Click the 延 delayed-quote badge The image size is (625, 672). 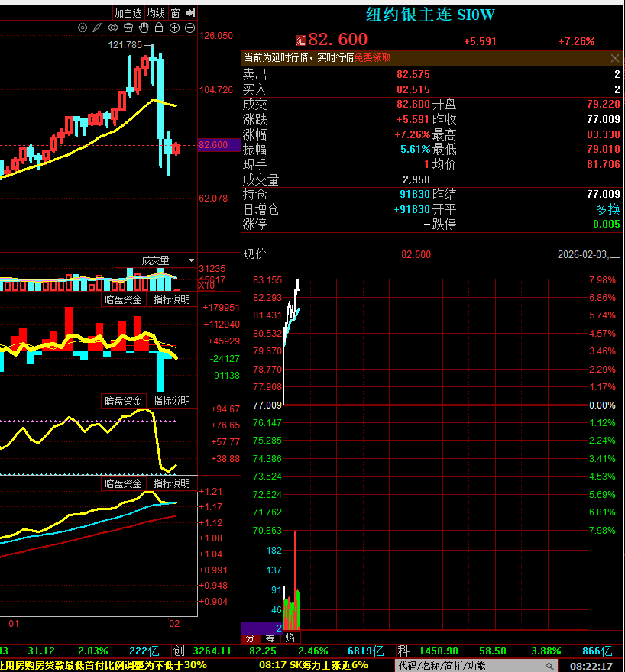click(x=300, y=40)
